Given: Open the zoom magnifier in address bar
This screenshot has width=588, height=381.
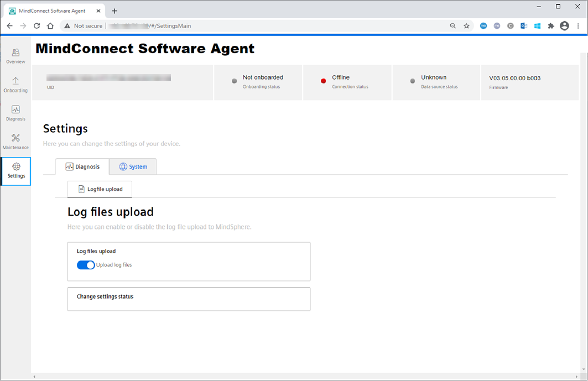Looking at the screenshot, I should pyautogui.click(x=453, y=26).
